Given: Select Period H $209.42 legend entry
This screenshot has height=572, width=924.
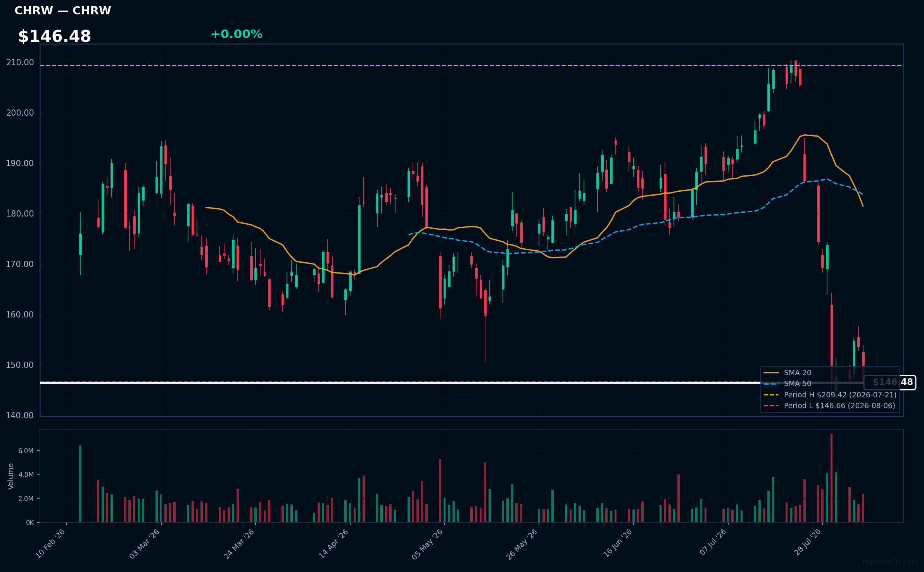Looking at the screenshot, I should [830, 395].
